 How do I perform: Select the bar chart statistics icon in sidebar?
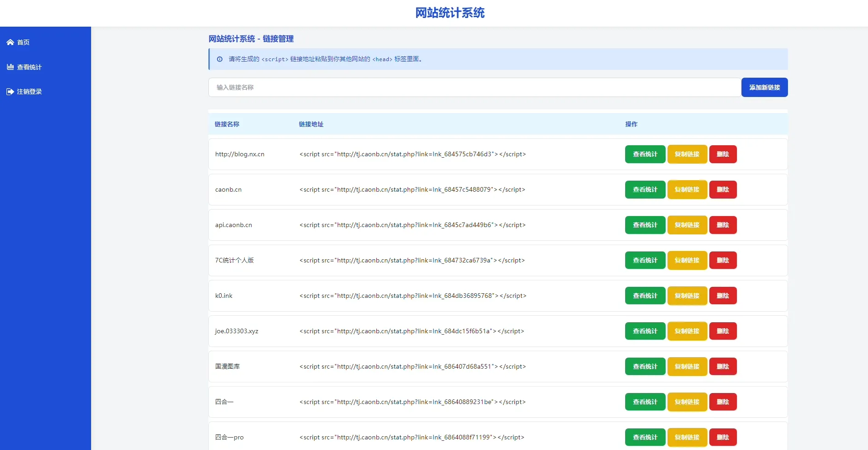10,67
